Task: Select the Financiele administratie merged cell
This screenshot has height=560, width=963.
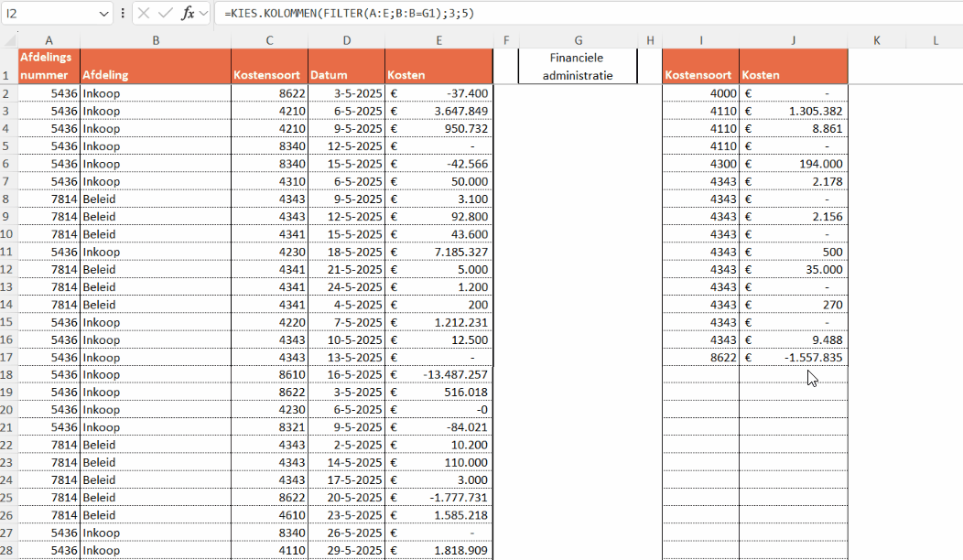Action: pos(578,65)
